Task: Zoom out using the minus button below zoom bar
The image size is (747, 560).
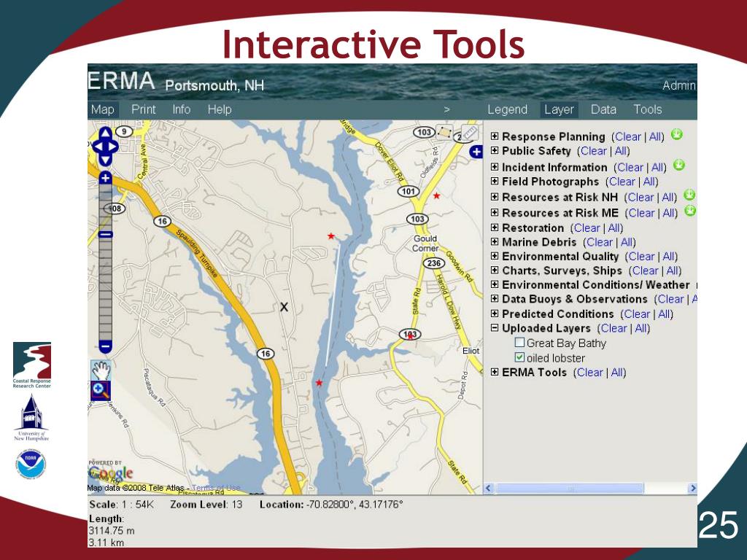Action: point(105,346)
